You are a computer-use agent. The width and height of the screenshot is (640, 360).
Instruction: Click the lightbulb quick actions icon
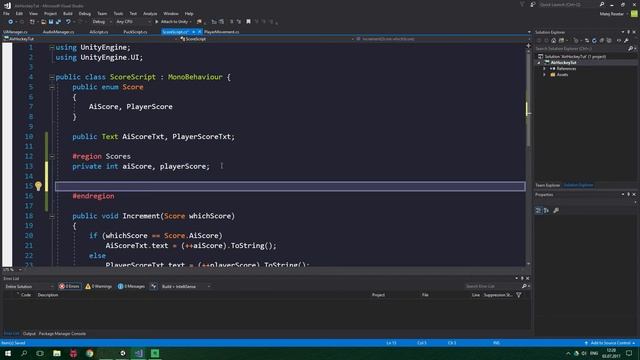pos(38,186)
